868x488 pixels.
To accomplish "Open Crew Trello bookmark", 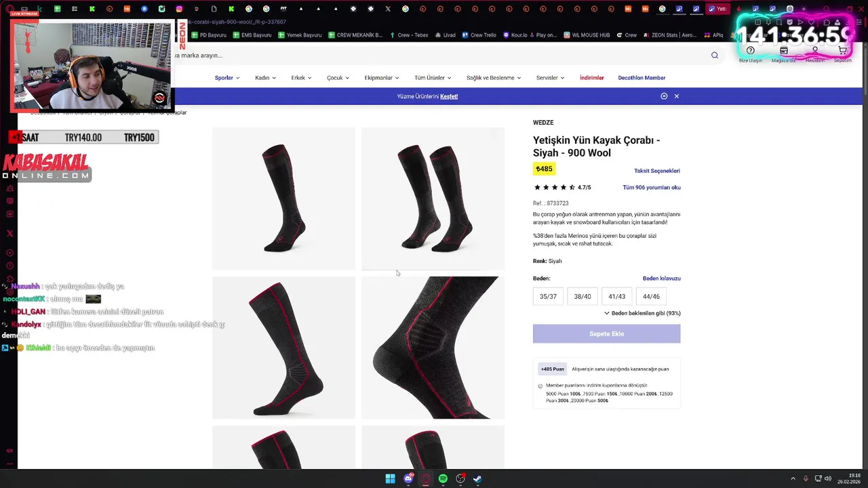I will [479, 35].
